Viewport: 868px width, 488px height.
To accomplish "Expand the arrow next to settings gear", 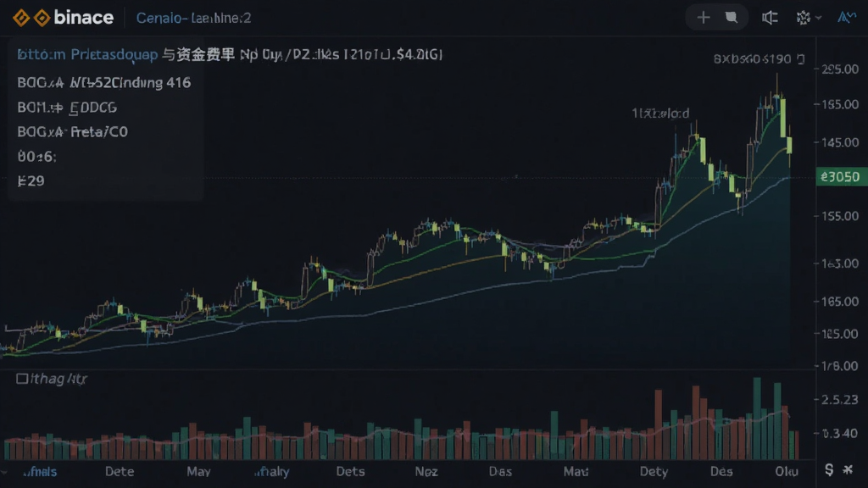I will coord(818,19).
